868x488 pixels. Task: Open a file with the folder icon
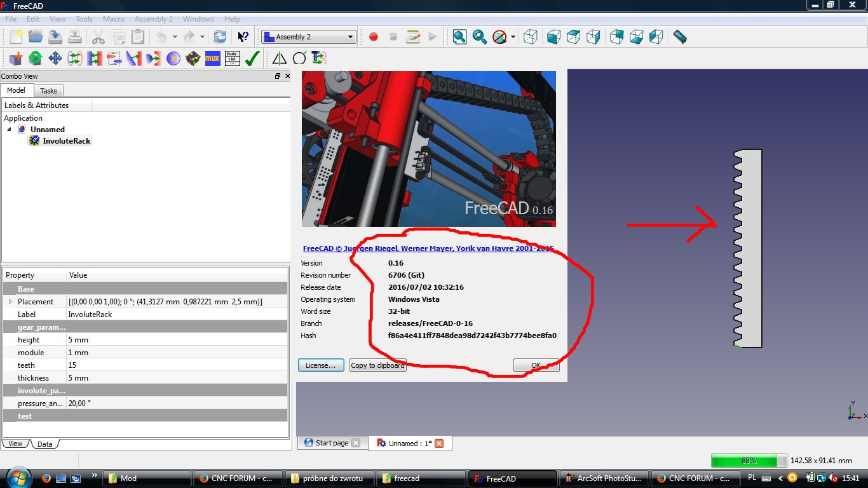coord(36,37)
